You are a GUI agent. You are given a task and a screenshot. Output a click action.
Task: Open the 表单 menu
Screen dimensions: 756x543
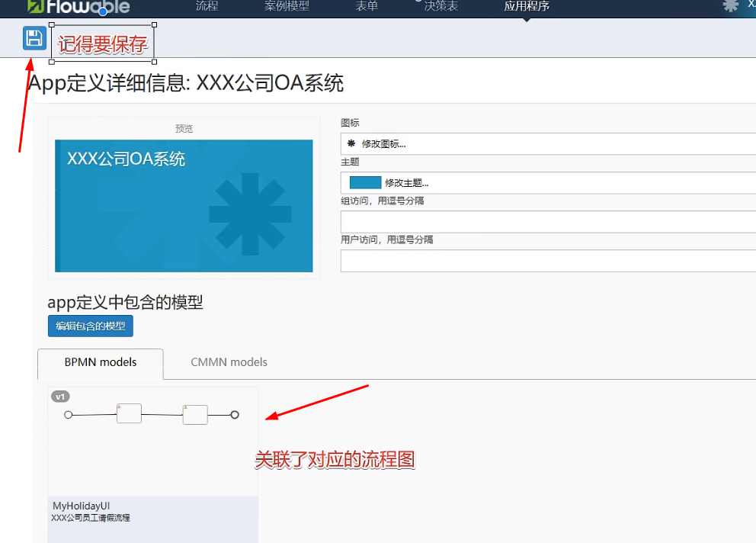pos(367,6)
